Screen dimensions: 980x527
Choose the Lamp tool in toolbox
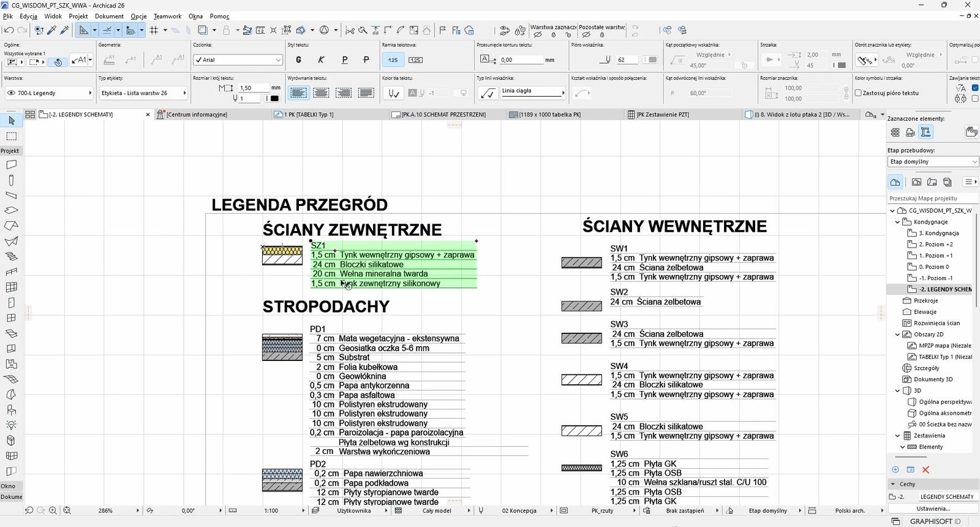click(11, 425)
